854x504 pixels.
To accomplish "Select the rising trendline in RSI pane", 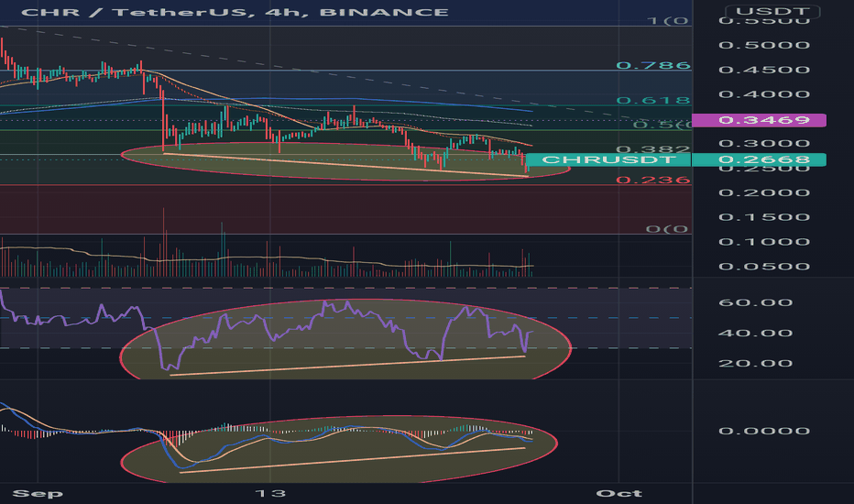I will point(347,366).
